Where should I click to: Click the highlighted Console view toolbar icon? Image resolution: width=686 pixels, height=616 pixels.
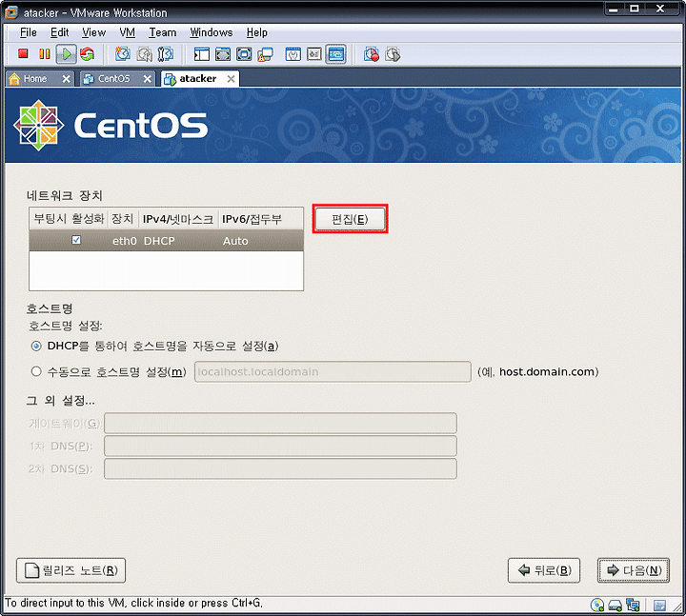pyautogui.click(x=335, y=54)
